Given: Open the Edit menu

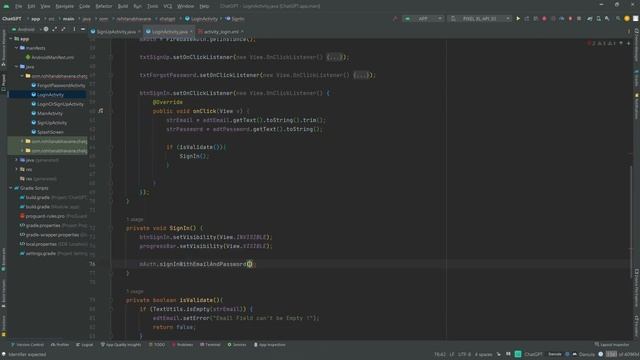Looking at the screenshot, I should 31,6.
